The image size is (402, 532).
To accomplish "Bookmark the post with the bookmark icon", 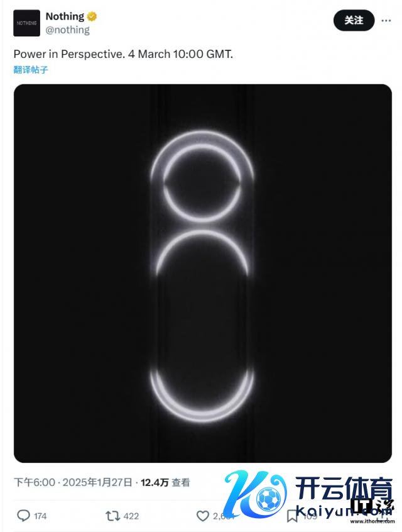I will click(x=292, y=516).
